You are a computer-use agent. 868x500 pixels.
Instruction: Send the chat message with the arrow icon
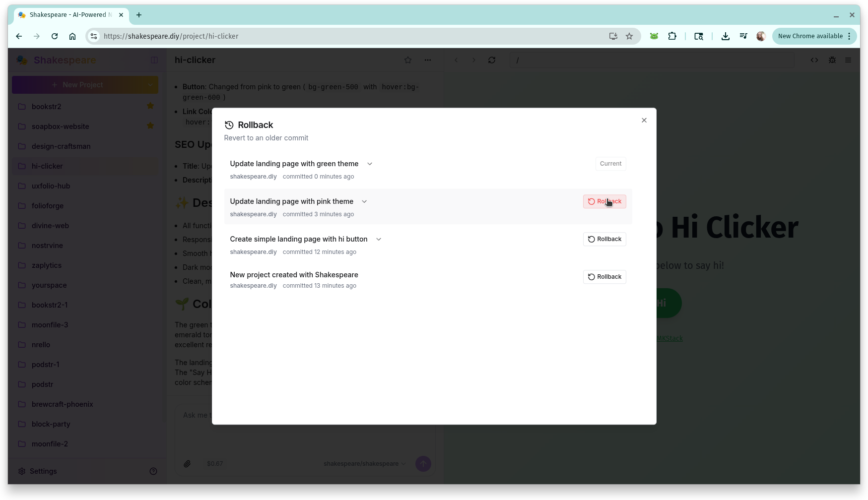423,463
